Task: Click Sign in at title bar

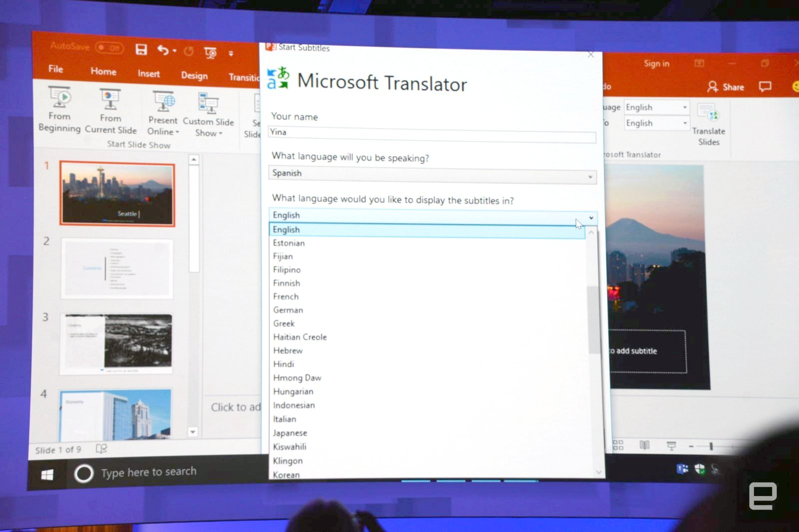Action: point(656,64)
